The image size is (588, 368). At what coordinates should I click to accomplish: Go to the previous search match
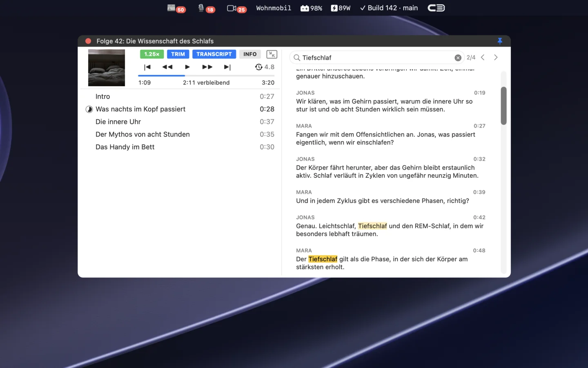coord(483,58)
